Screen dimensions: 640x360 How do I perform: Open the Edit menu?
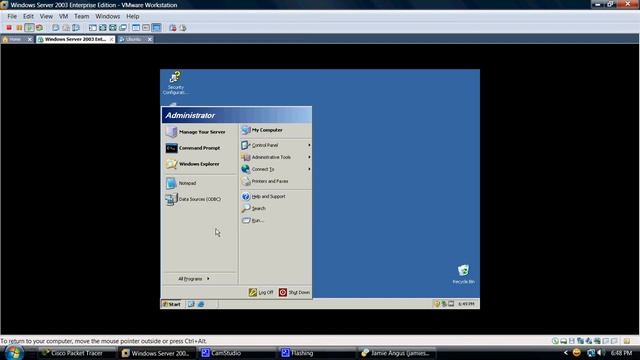coord(28,16)
